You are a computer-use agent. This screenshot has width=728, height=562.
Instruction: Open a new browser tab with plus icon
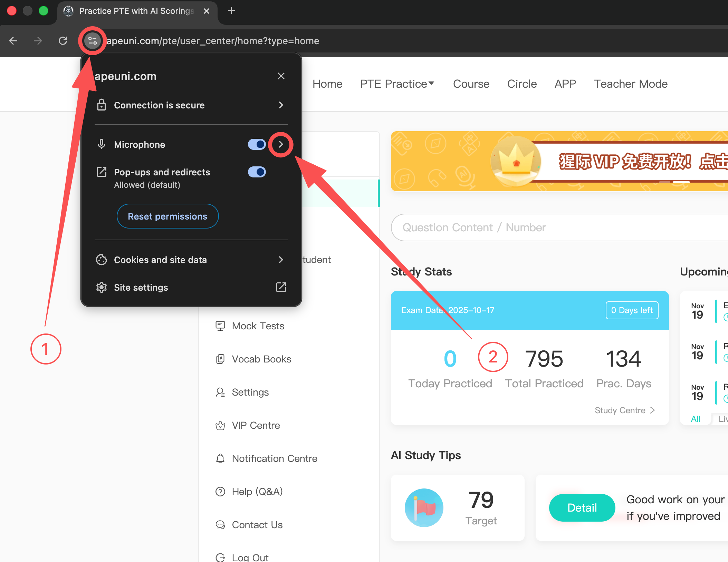pos(231,11)
